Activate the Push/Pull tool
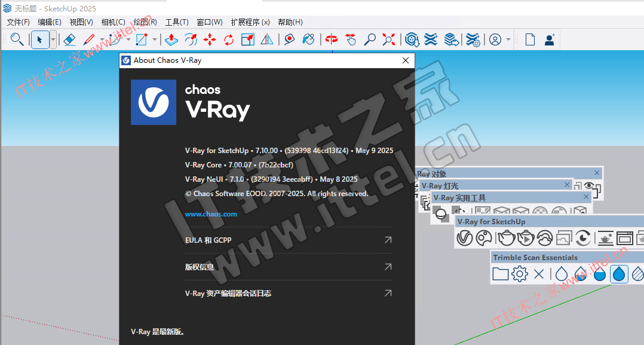This screenshot has width=644, height=345. tap(171, 39)
